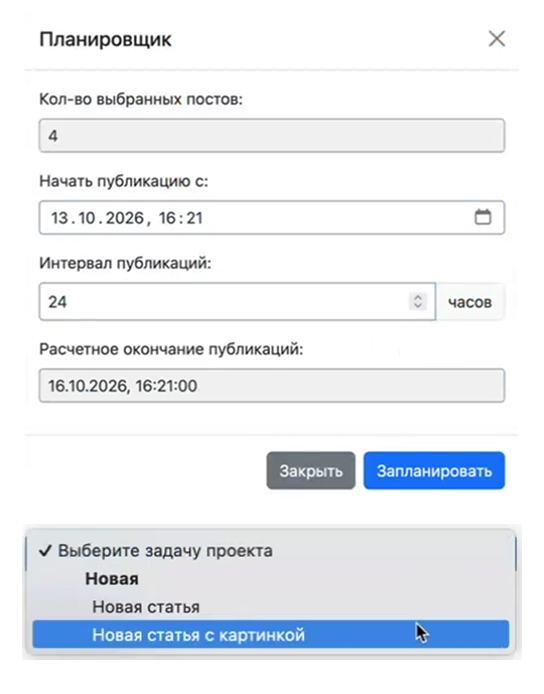Click the estimated end date field
This screenshot has height=694, width=544.
272,386
